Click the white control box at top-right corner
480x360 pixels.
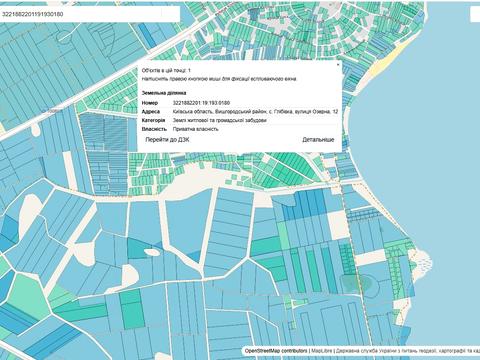475,14
